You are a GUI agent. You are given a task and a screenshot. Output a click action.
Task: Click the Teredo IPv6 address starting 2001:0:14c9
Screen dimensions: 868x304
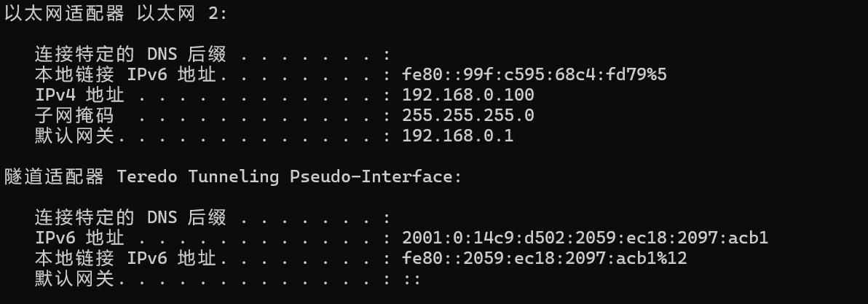point(585,238)
